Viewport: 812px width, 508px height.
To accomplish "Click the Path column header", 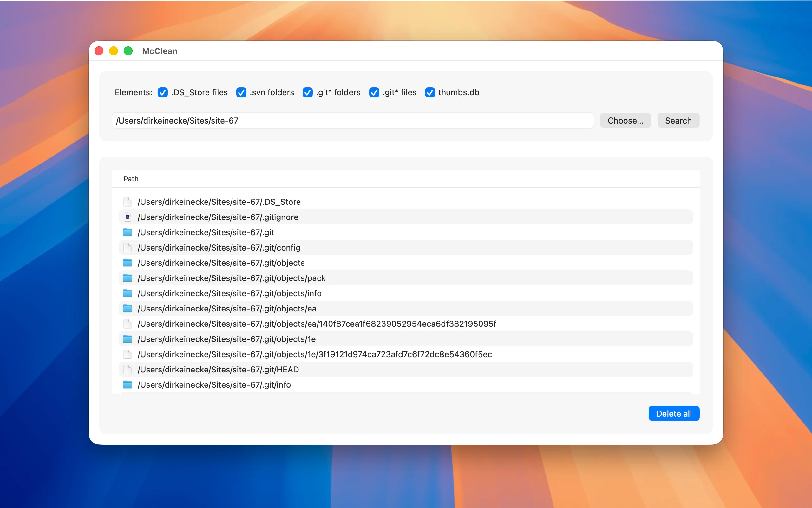I will tap(131, 179).
